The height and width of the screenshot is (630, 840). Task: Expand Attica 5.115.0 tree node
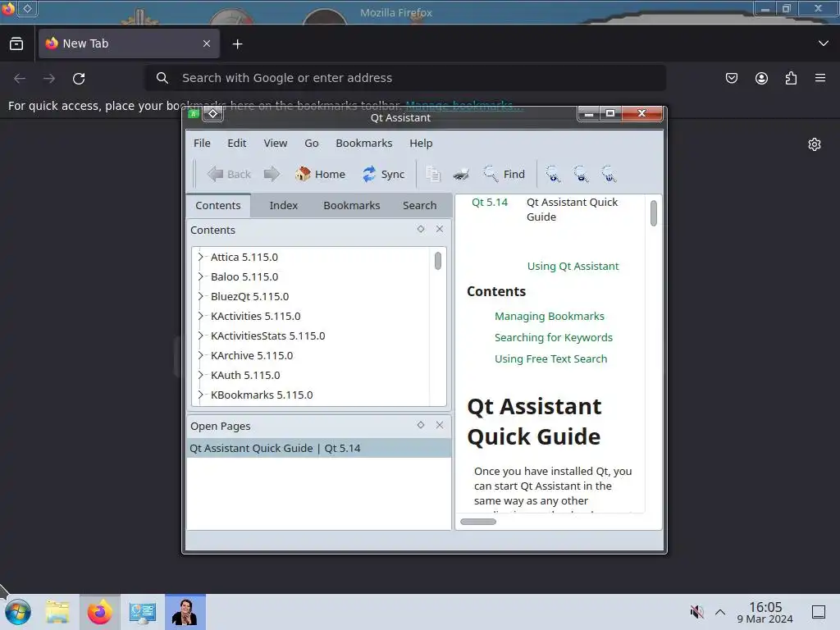pos(201,257)
